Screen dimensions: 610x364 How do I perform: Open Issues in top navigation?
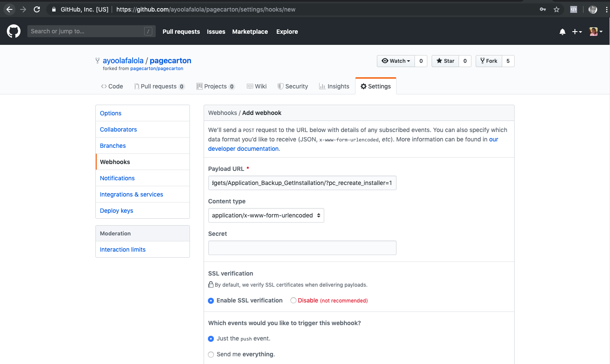pos(216,32)
